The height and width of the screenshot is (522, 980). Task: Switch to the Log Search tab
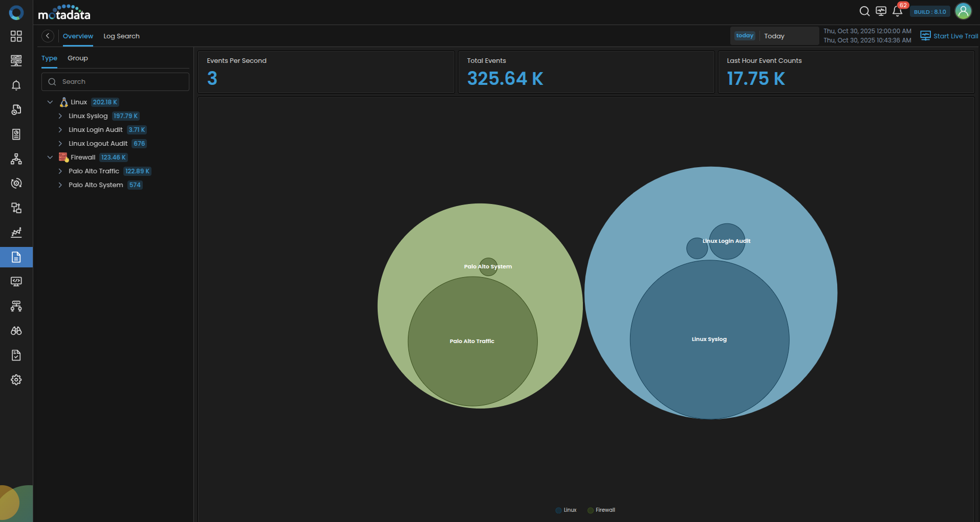tap(121, 36)
